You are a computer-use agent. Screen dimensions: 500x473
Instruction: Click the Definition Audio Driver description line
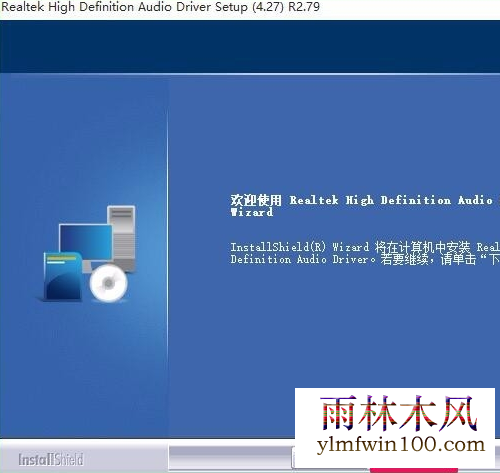tap(365, 259)
